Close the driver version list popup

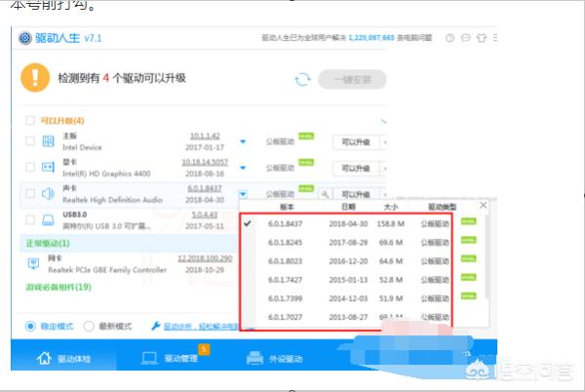(483, 207)
